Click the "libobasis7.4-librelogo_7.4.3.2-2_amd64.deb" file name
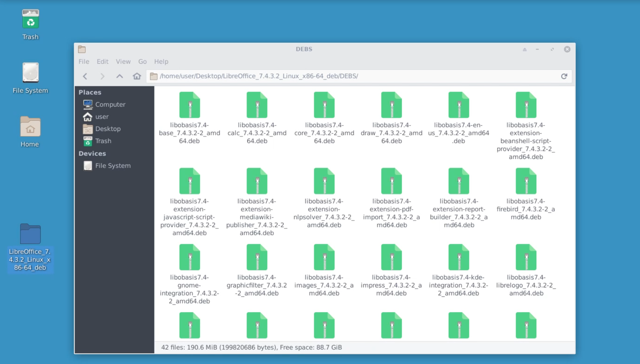Screen dimensions: 640x364 click(x=526, y=286)
